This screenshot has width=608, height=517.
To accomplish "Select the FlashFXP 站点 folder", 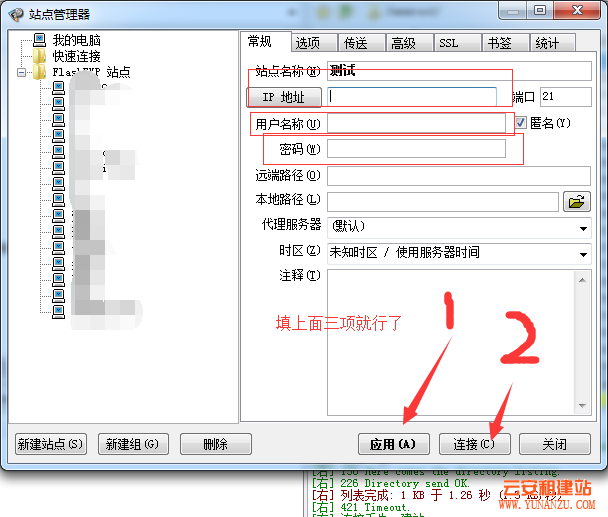I will pyautogui.click(x=91, y=72).
